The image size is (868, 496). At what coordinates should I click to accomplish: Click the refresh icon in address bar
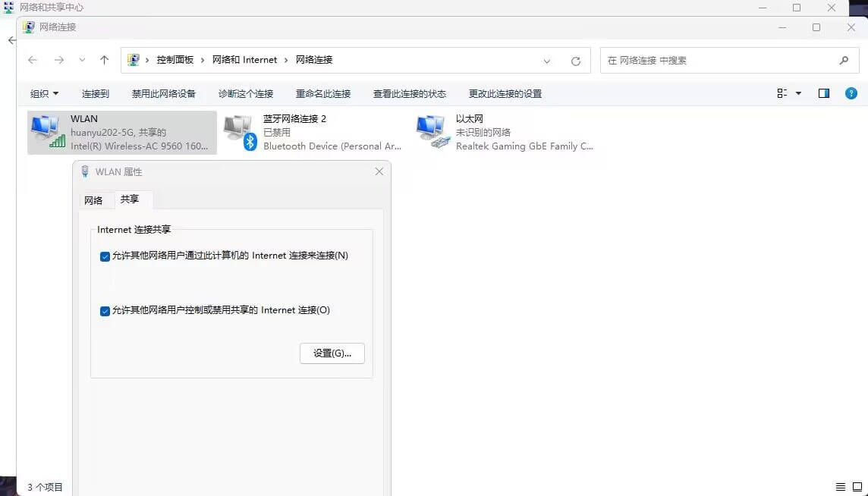[x=576, y=61]
